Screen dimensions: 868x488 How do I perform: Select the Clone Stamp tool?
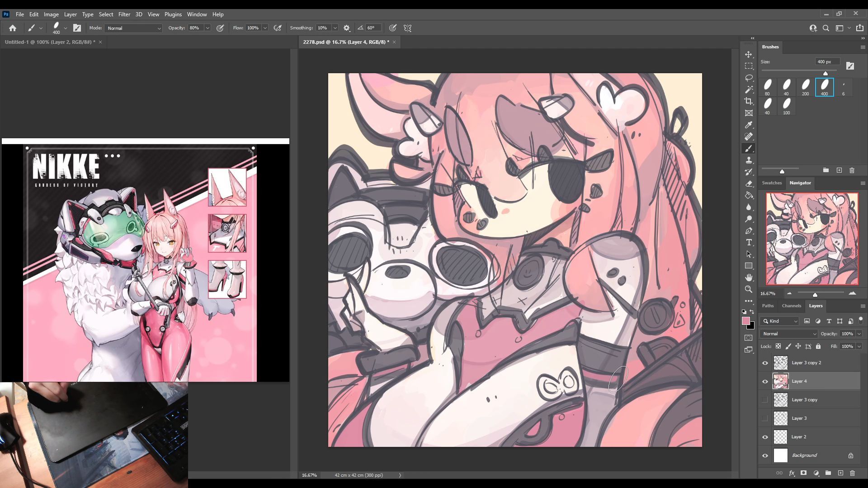point(749,160)
